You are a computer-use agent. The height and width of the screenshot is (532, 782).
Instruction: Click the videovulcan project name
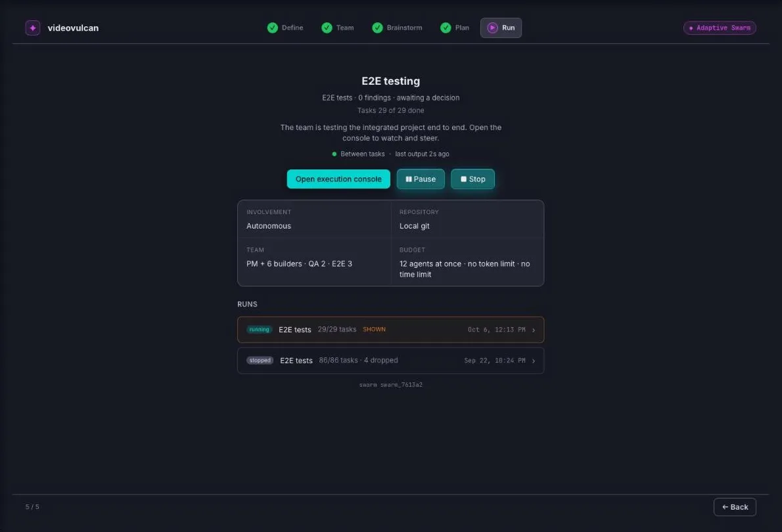73,28
